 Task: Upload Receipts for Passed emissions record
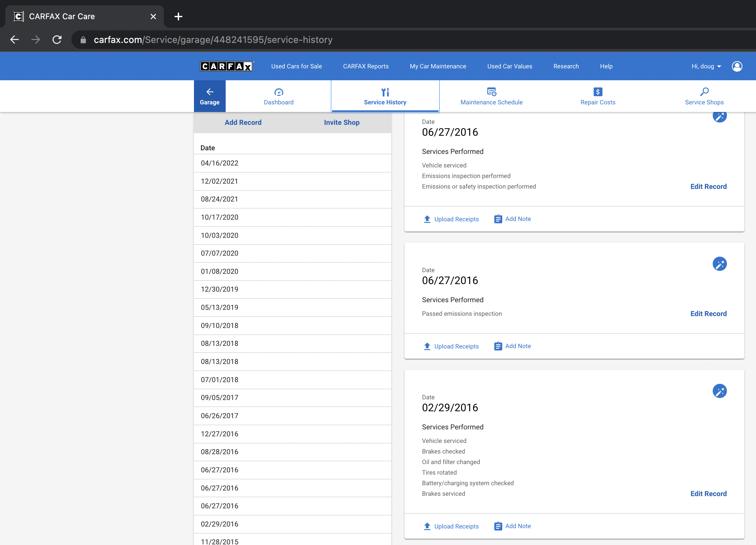point(451,346)
